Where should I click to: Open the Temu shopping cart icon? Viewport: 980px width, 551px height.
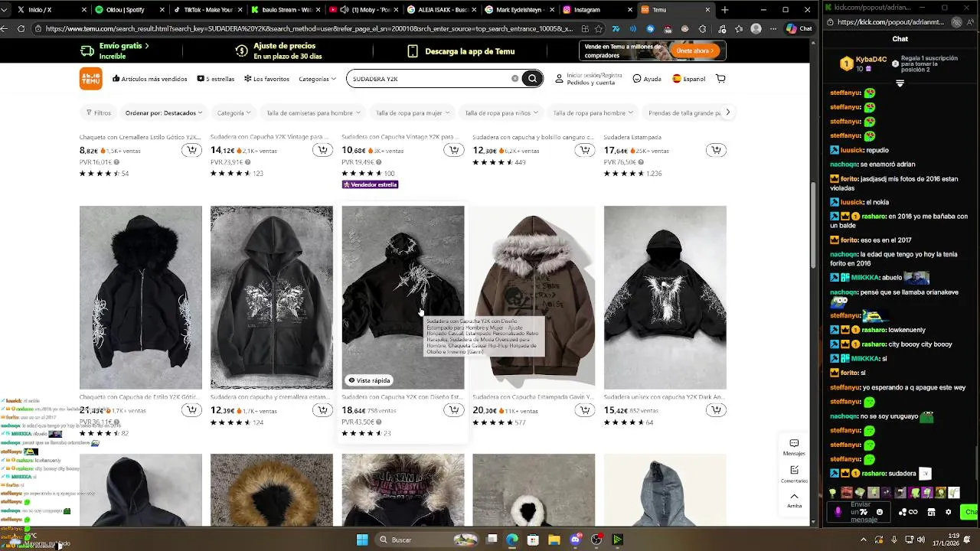720,79
